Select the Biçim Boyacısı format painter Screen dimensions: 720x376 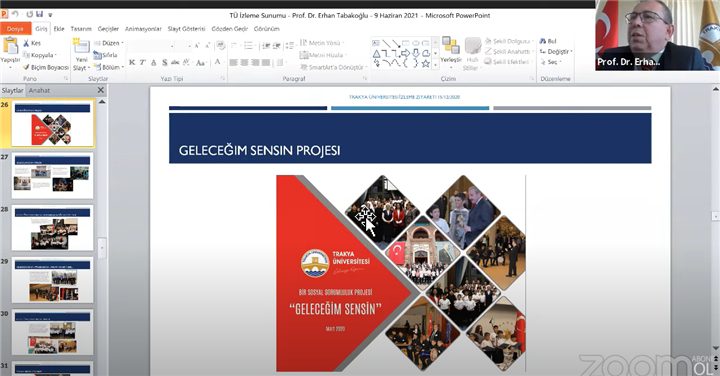[x=46, y=67]
